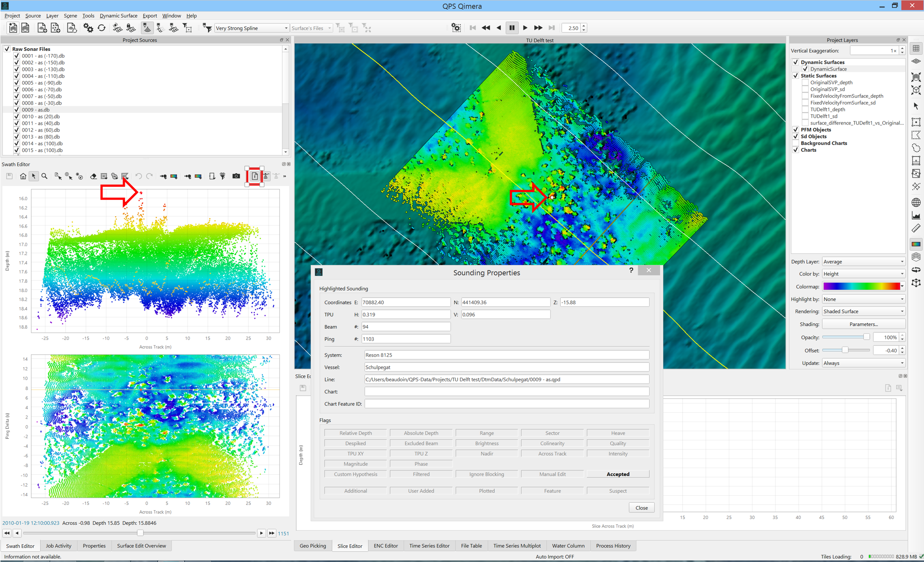Toggle the Background Charts layer checkbox
The width and height of the screenshot is (924, 562).
[796, 143]
